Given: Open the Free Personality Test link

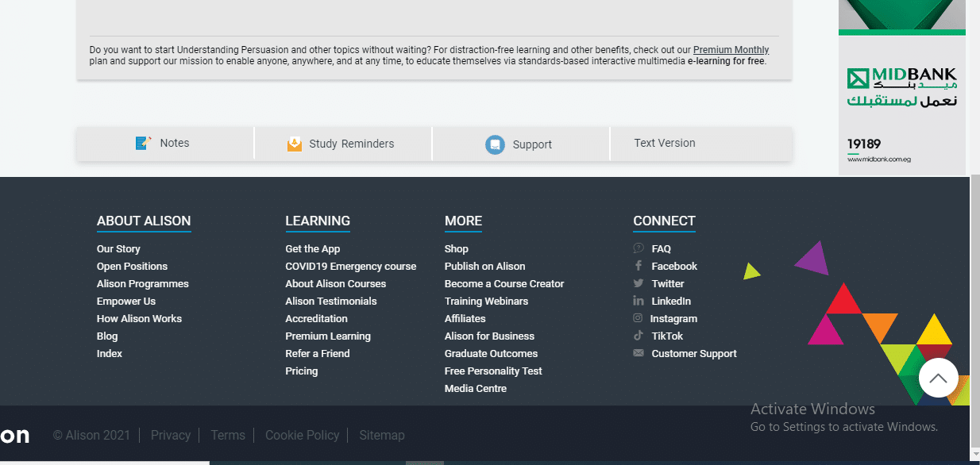Looking at the screenshot, I should [493, 371].
